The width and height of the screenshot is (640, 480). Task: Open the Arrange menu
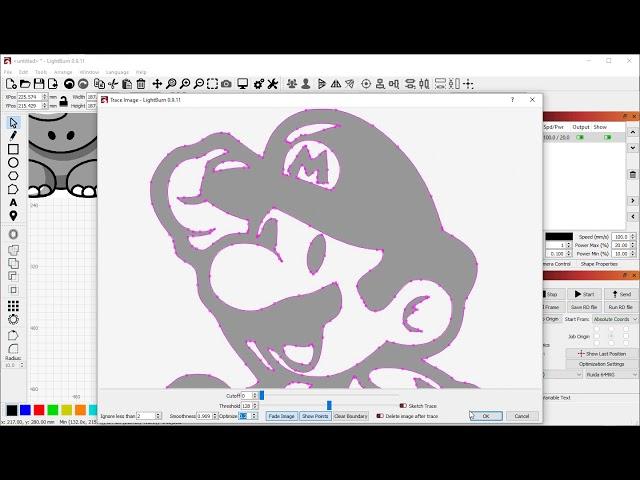tap(63, 72)
